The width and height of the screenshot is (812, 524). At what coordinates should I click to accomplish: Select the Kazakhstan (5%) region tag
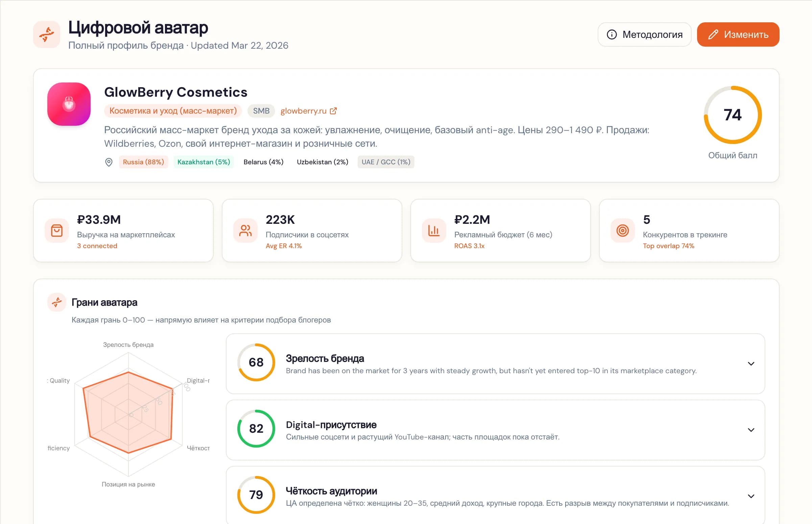pyautogui.click(x=204, y=162)
